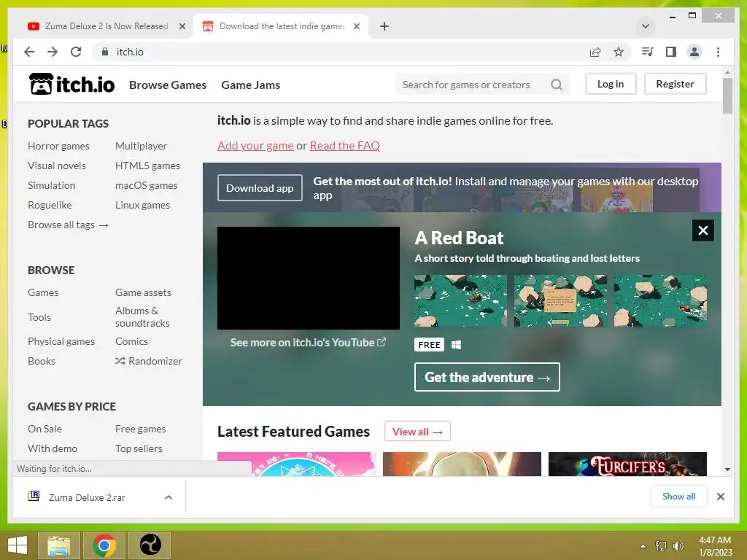Screen dimensions: 747x560
Task: Share this page icon in address bar
Action: click(595, 52)
